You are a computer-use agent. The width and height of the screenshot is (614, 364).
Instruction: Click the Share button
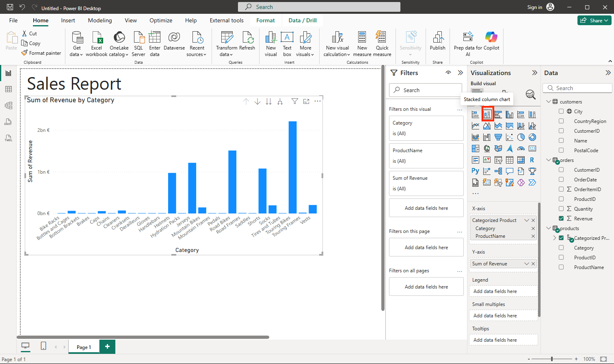point(595,20)
